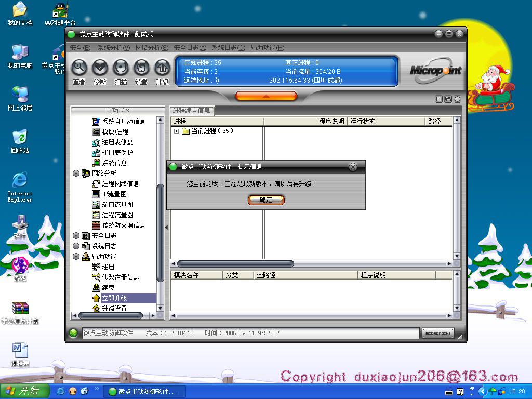Open the 安全(E) menu
The image size is (532, 399).
point(80,48)
